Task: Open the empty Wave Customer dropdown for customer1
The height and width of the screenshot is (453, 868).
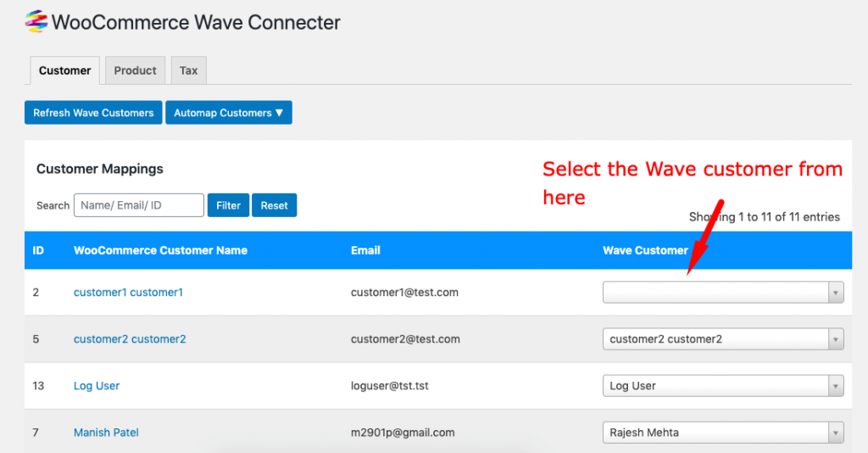Action: tap(723, 293)
